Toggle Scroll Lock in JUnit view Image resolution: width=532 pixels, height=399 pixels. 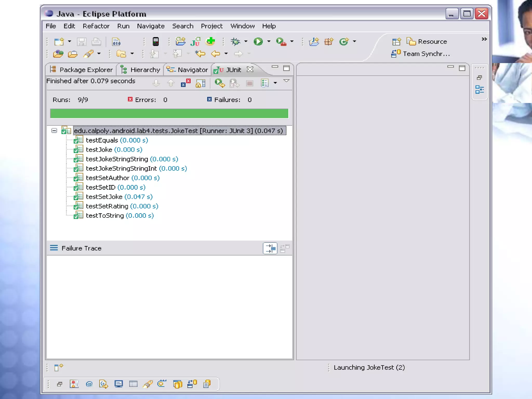pyautogui.click(x=200, y=83)
